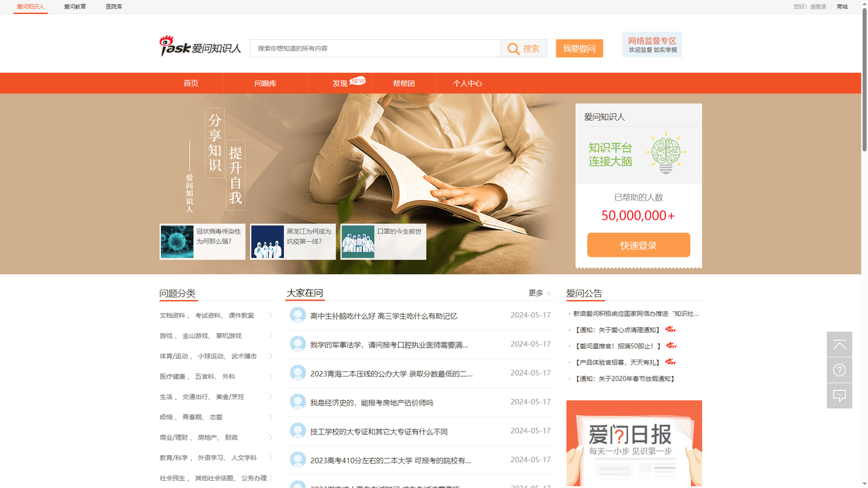868x488 pixels.
Task: Click HOT badge next to 关于爱心点清理通知
Action: [x=670, y=330]
